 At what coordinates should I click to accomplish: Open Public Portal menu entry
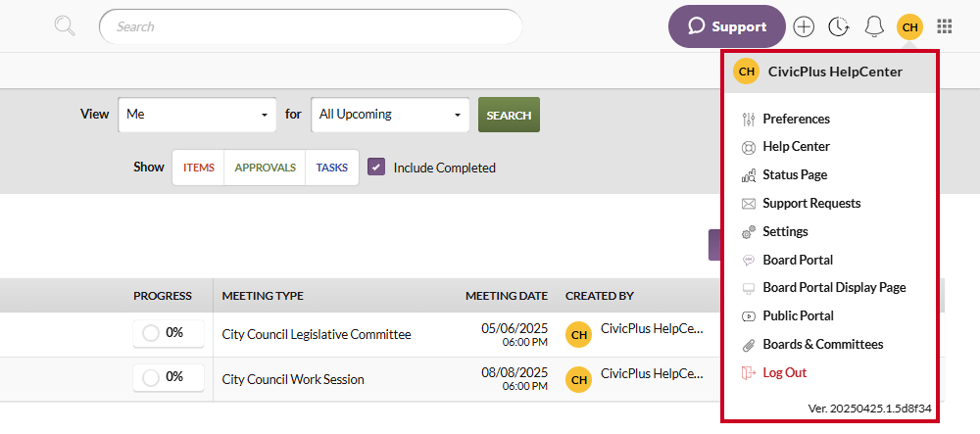799,316
